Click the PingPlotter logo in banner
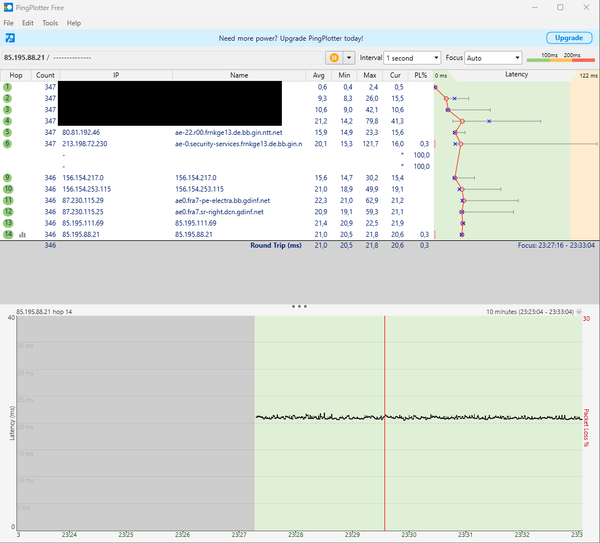The height and width of the screenshot is (543, 600). [10, 38]
